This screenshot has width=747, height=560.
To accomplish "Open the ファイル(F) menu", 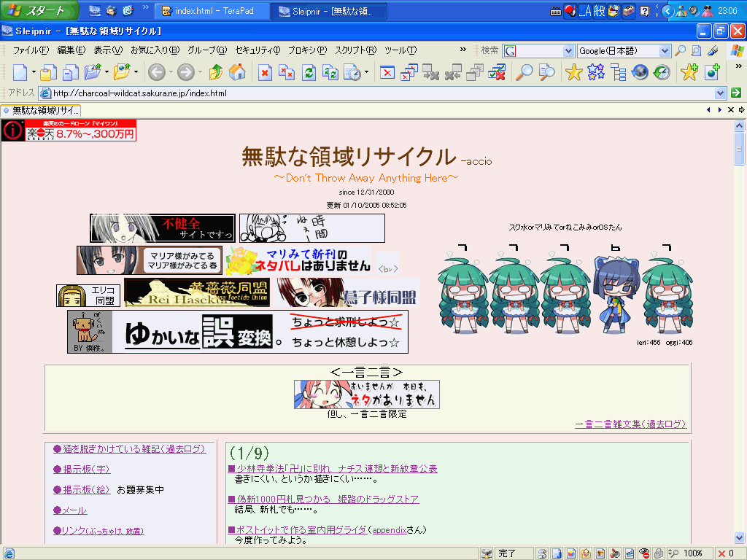I will point(31,50).
